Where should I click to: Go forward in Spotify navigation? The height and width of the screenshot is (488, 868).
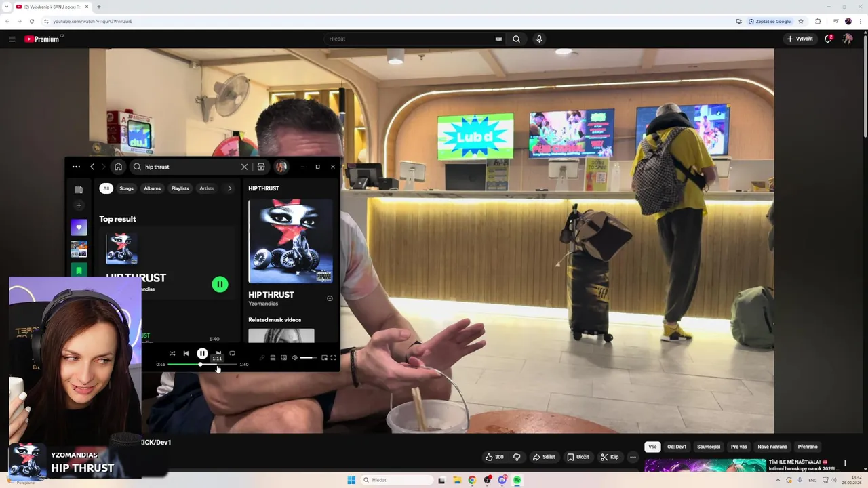tap(104, 167)
